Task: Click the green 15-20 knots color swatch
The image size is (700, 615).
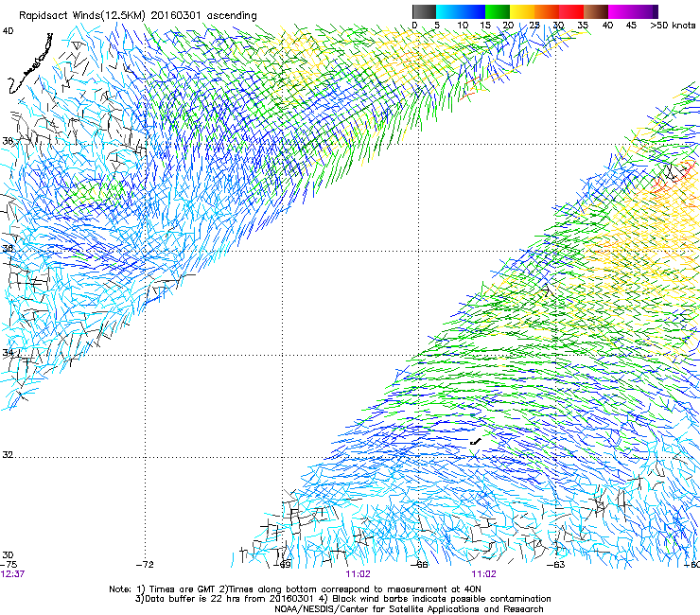Action: click(x=498, y=11)
